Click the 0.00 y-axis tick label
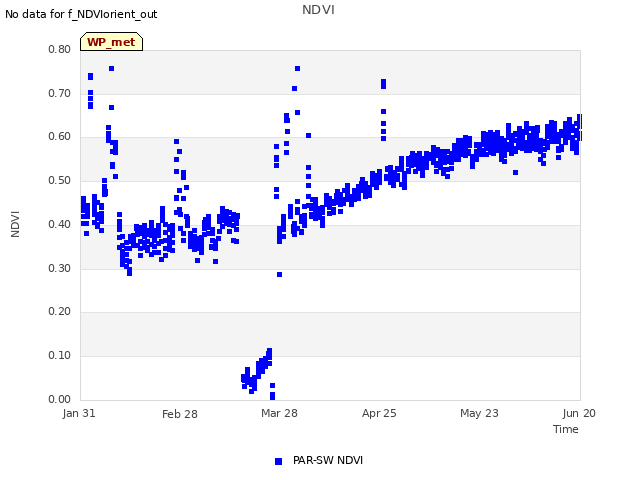 [x=60, y=399]
